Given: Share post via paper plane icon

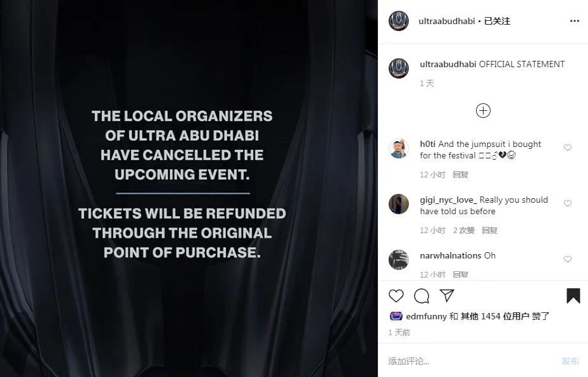Looking at the screenshot, I should 447,295.
